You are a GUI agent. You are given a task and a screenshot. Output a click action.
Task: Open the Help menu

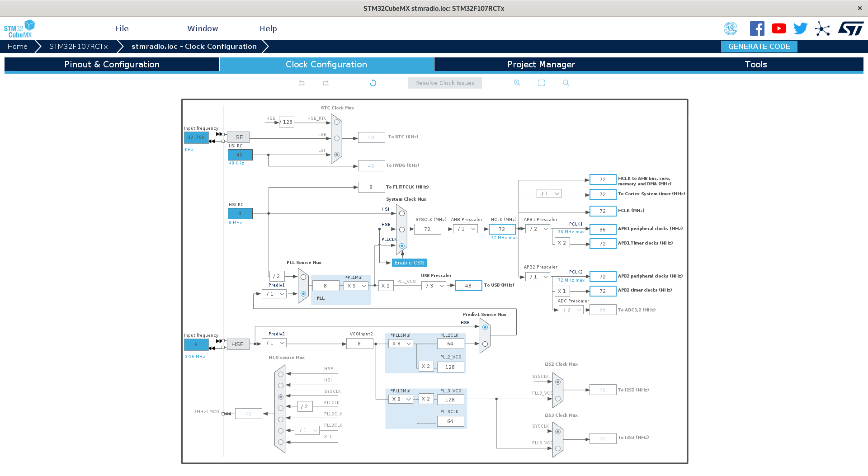268,28
